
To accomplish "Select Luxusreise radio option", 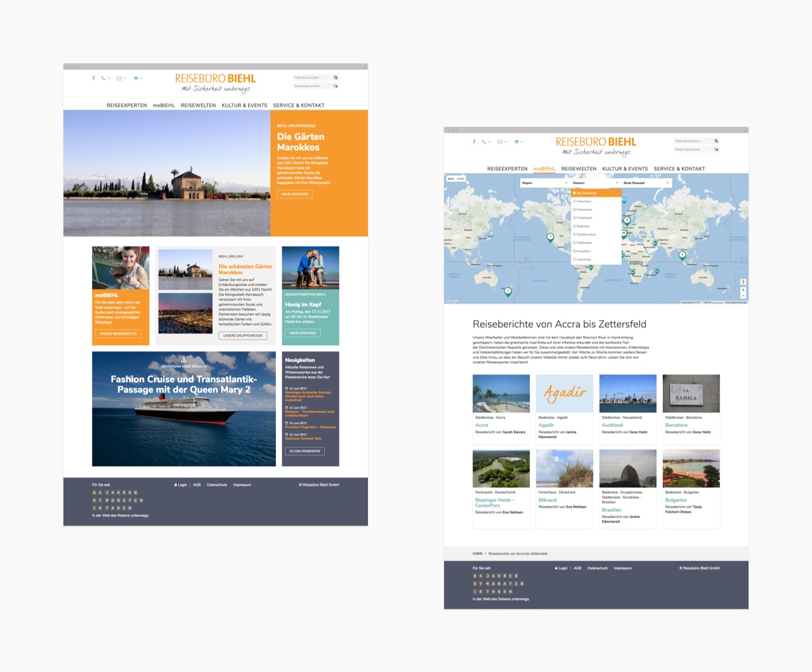I will pos(582,259).
